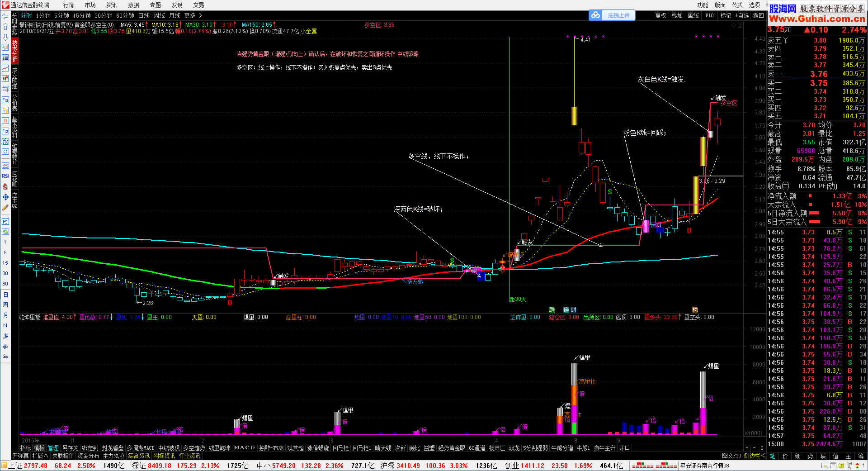Click the cloud upload icon beside 拖拽上传
Image resolution: width=868 pixels, height=471 pixels.
click(596, 15)
